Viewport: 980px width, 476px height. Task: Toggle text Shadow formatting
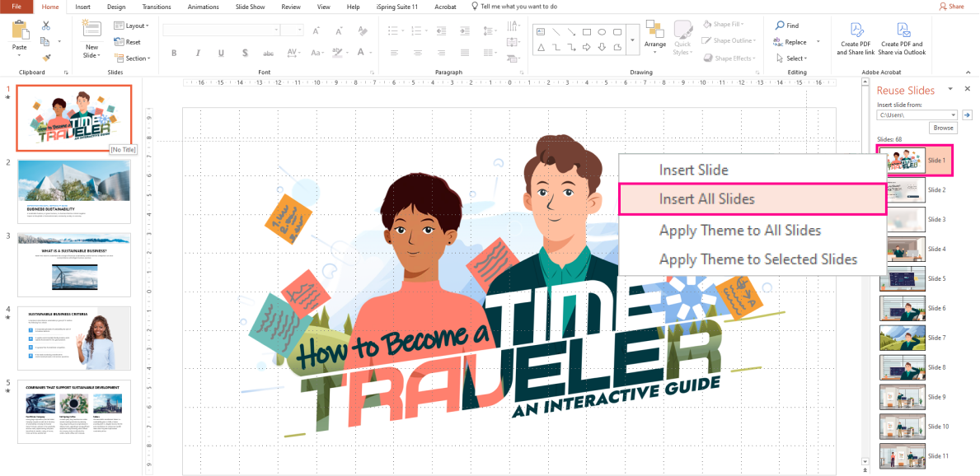[x=244, y=53]
